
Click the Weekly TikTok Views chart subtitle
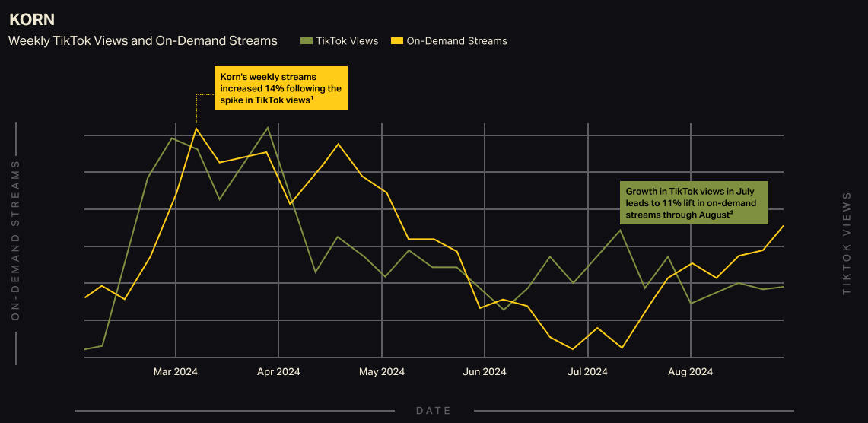pos(143,41)
